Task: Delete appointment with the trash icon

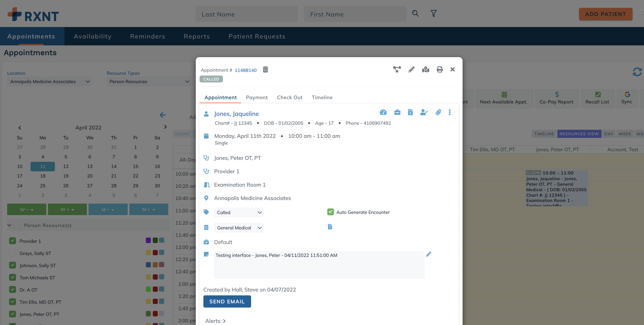Action: [265, 70]
